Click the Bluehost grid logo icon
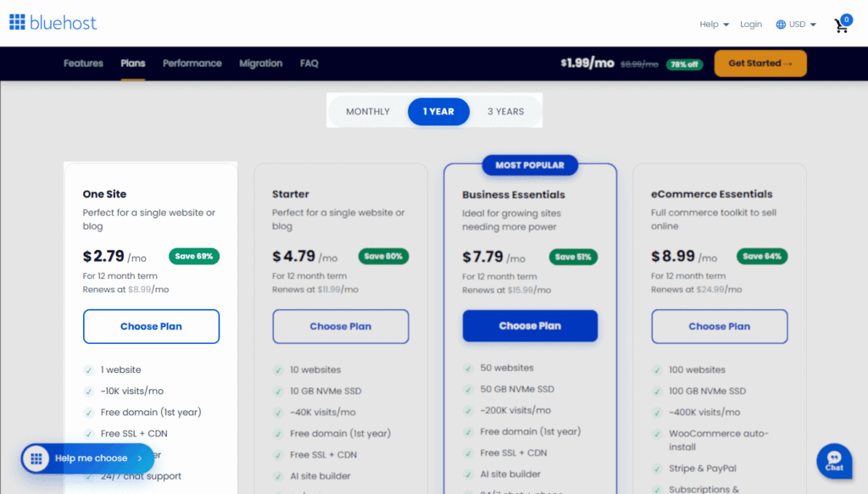The image size is (868, 494). 17,22
